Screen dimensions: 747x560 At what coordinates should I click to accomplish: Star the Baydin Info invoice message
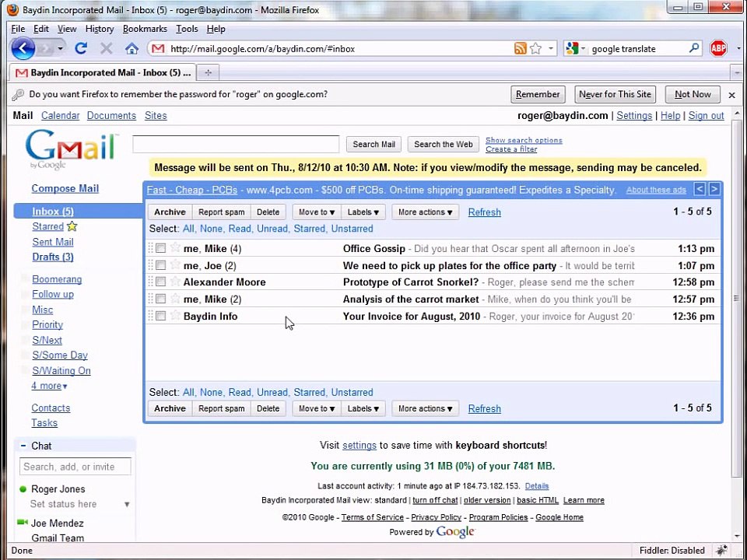[175, 315]
